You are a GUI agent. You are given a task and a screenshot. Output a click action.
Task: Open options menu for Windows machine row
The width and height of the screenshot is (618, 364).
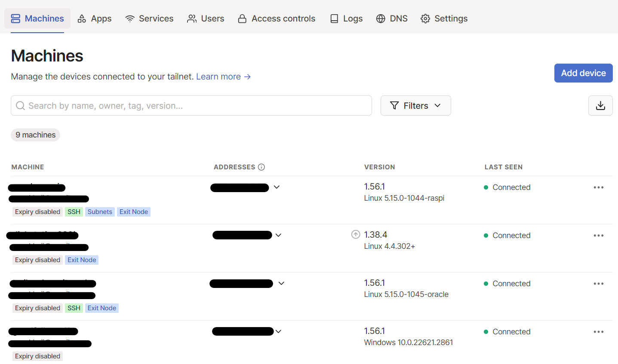(x=599, y=332)
